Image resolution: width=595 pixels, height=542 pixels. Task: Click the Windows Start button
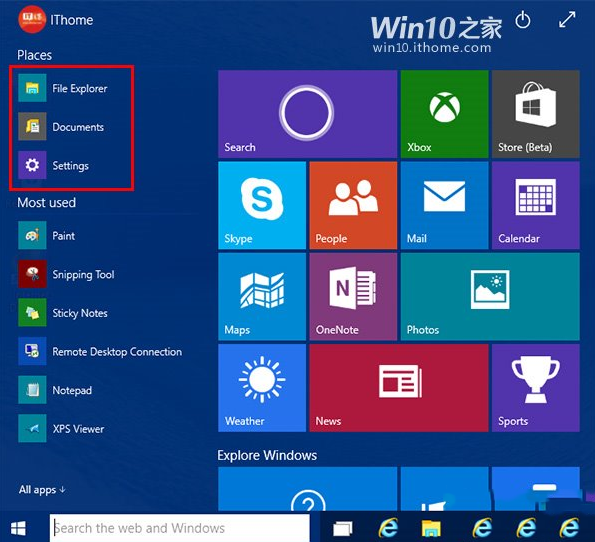coord(18,528)
